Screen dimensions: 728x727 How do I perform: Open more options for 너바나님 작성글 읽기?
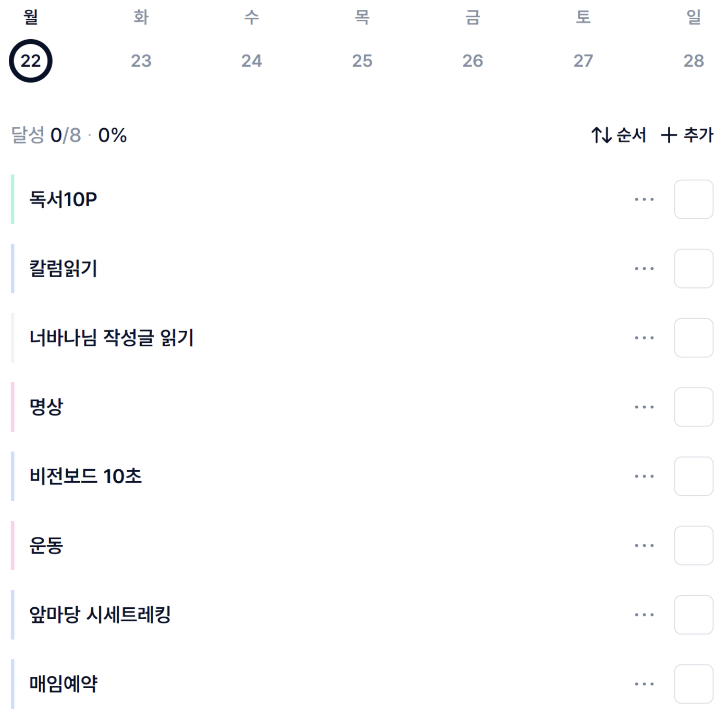(644, 338)
